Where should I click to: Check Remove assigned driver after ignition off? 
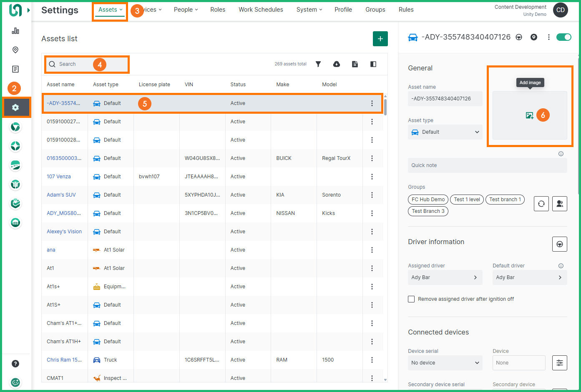pos(411,299)
